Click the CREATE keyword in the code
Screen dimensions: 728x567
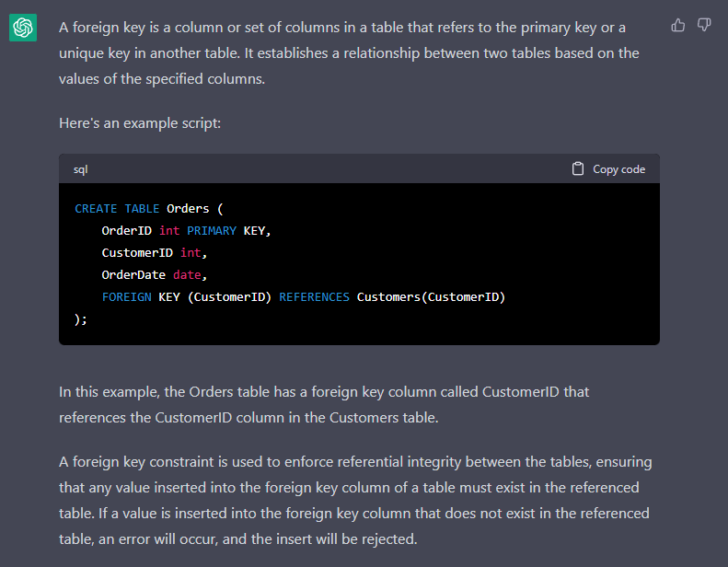coord(96,209)
